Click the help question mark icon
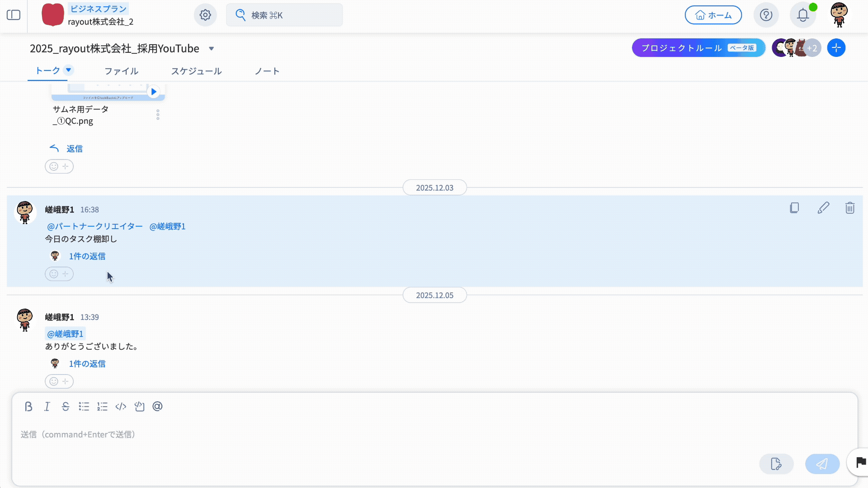868x488 pixels. point(766,15)
